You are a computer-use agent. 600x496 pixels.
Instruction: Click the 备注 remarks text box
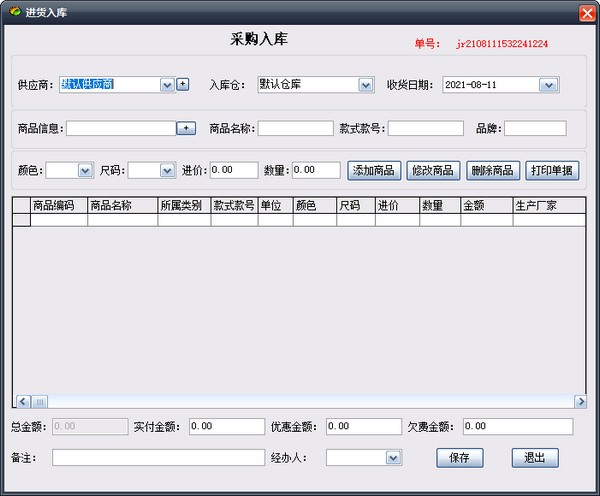click(158, 458)
